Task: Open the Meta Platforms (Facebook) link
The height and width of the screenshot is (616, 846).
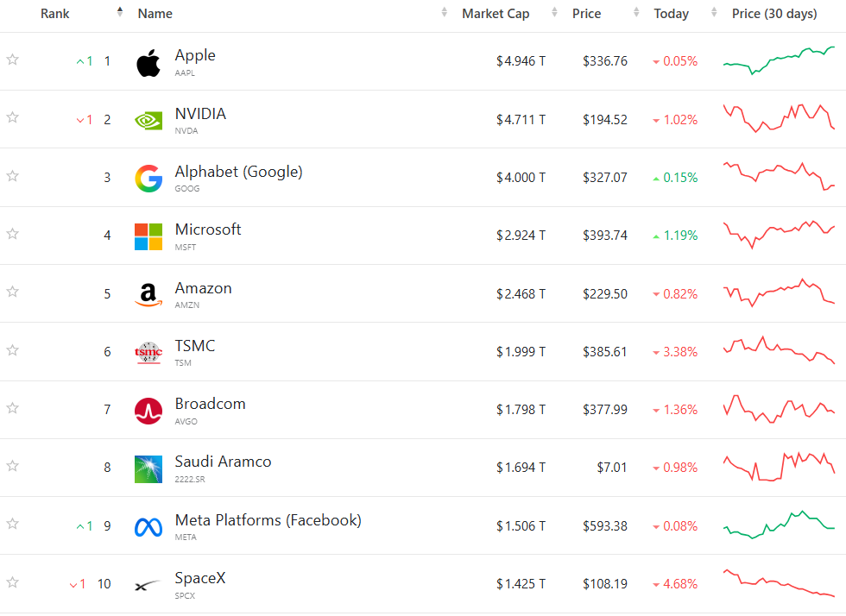Action: (x=268, y=520)
